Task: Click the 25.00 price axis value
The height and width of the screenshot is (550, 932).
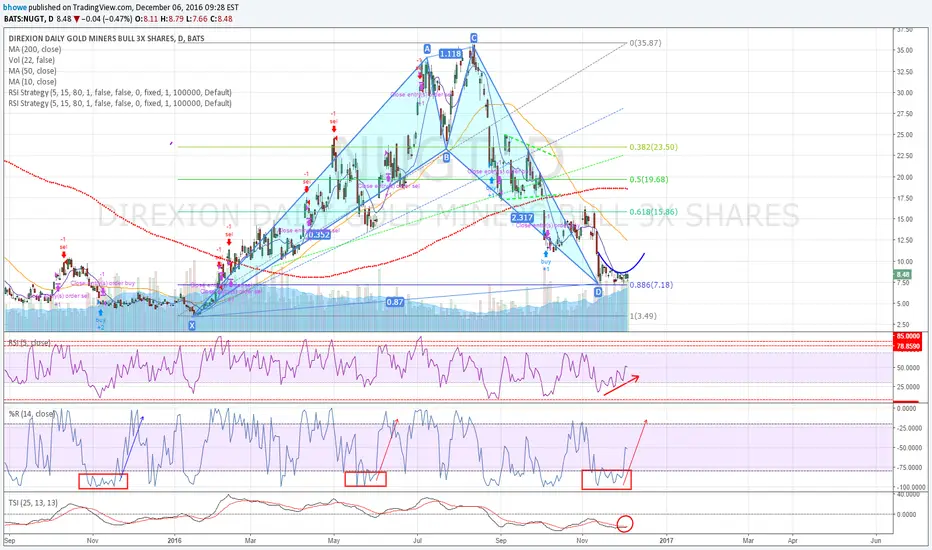Action: coord(904,135)
